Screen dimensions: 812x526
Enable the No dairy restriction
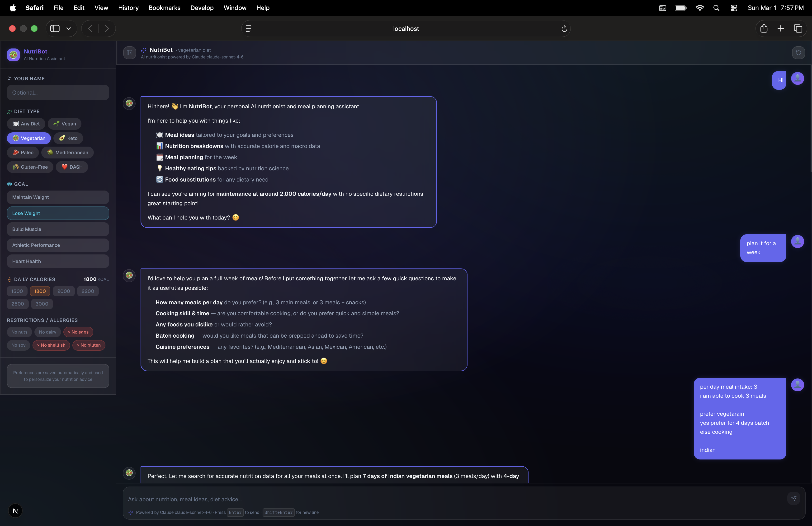(x=47, y=332)
